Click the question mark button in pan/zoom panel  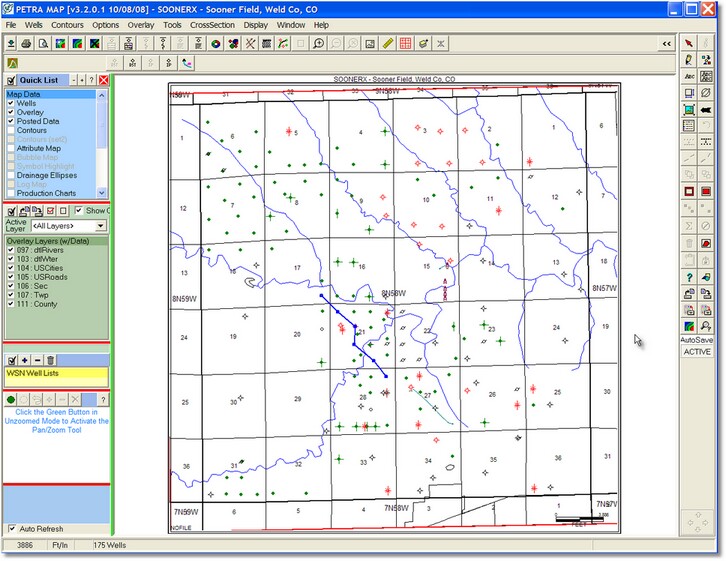103,399
